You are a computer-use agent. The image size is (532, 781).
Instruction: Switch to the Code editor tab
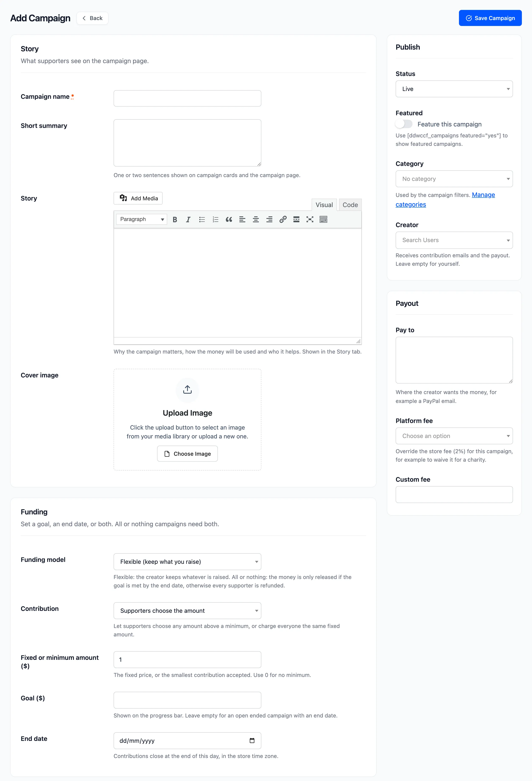[350, 205]
